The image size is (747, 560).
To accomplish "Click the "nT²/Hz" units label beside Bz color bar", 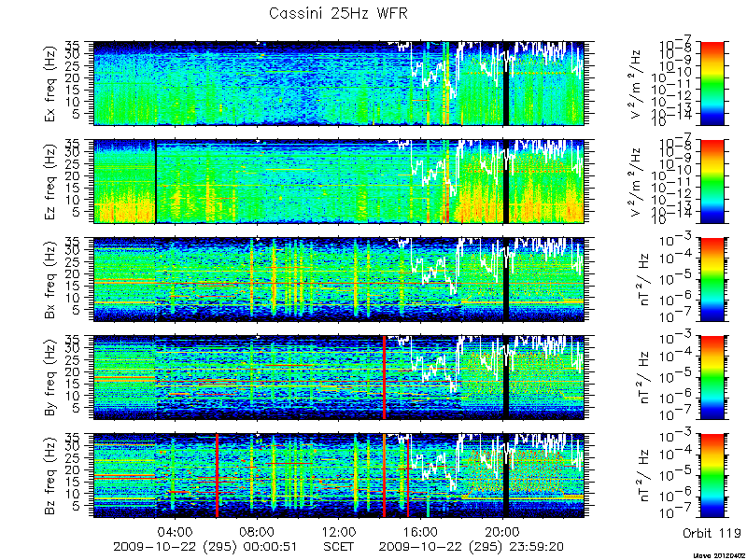I will (643, 476).
